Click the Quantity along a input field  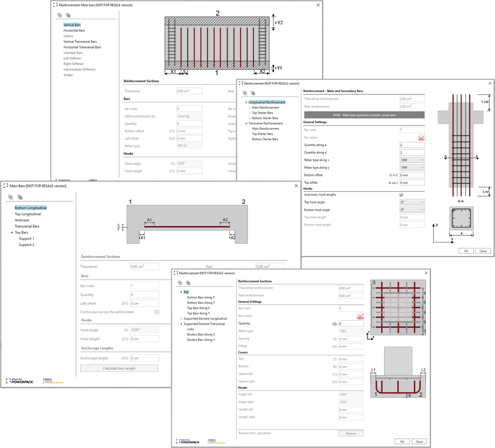tap(412, 145)
